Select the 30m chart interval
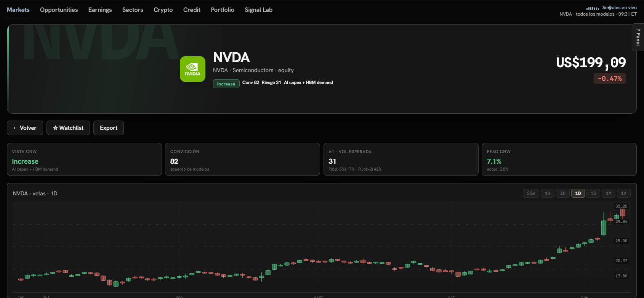This screenshot has height=298, width=644. (x=531, y=193)
